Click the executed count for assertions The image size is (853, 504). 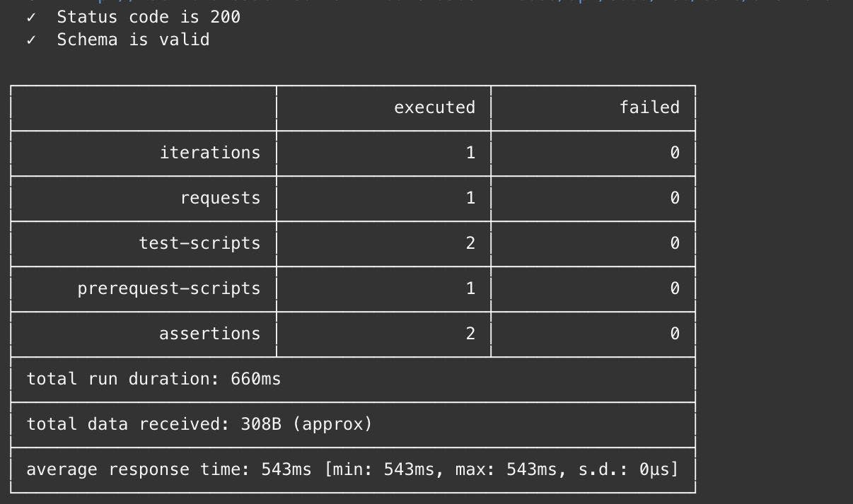[470, 334]
